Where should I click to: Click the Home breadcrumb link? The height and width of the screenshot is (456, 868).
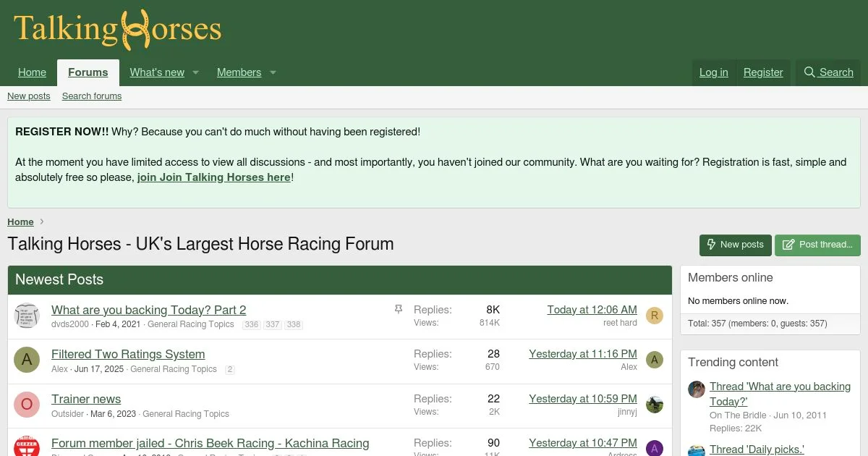[20, 222]
